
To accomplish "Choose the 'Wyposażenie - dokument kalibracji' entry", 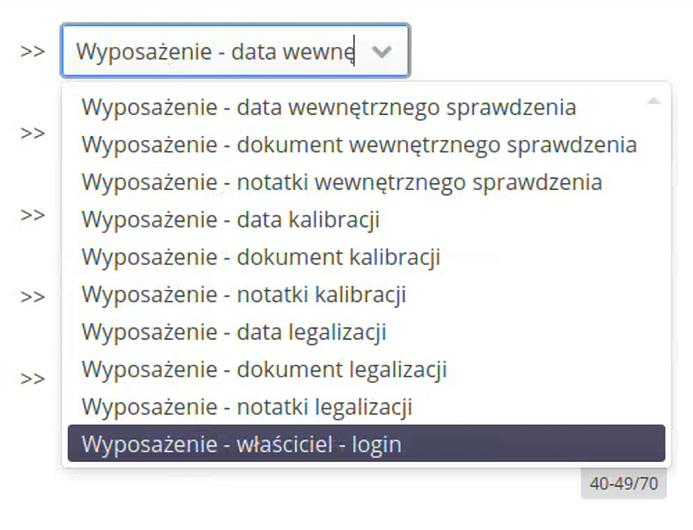I will [261, 257].
